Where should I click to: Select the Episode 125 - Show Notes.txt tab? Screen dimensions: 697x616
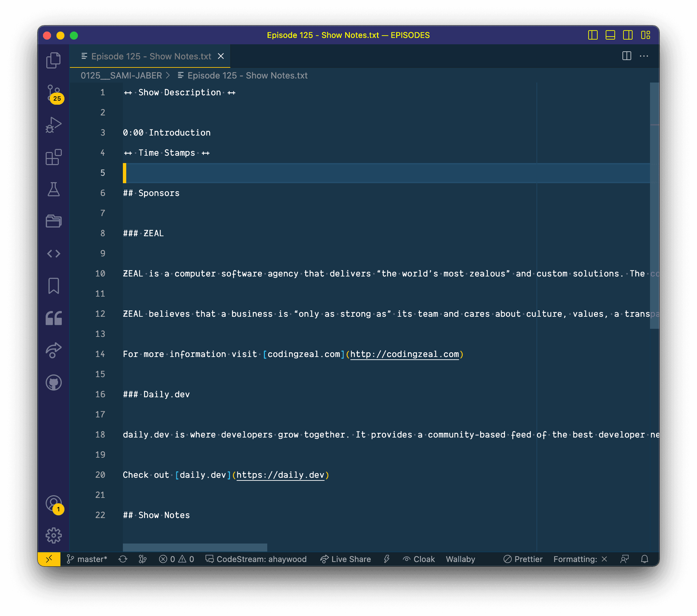pos(150,56)
